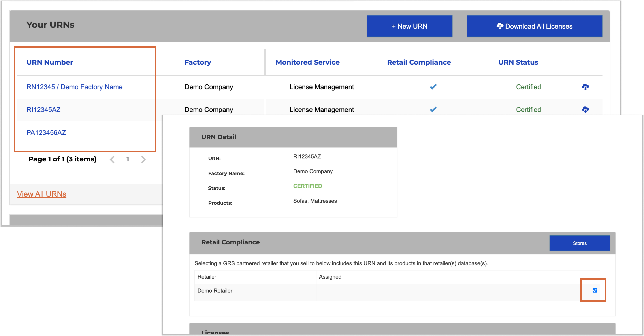This screenshot has height=336, width=644.
Task: Click Download All Licenses button
Action: 534,26
